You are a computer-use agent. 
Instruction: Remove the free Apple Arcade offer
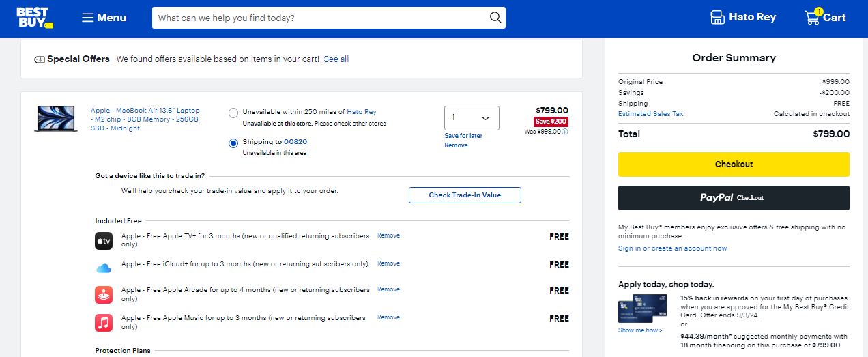click(388, 289)
